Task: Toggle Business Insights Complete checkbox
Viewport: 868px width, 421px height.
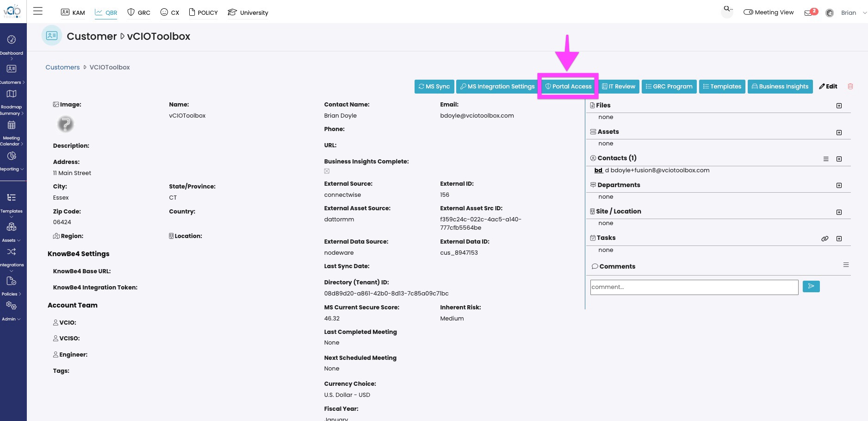Action: tap(327, 171)
